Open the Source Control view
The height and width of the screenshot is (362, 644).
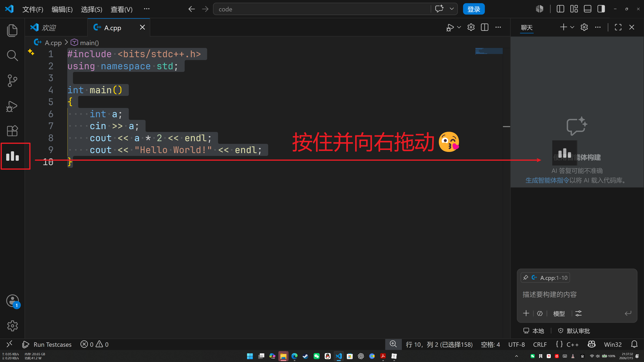click(x=12, y=80)
